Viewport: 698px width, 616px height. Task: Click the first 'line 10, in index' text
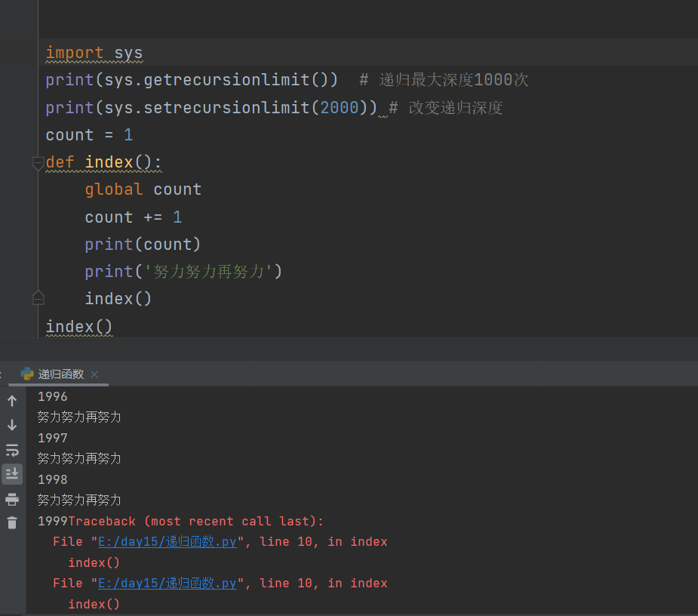click(324, 541)
